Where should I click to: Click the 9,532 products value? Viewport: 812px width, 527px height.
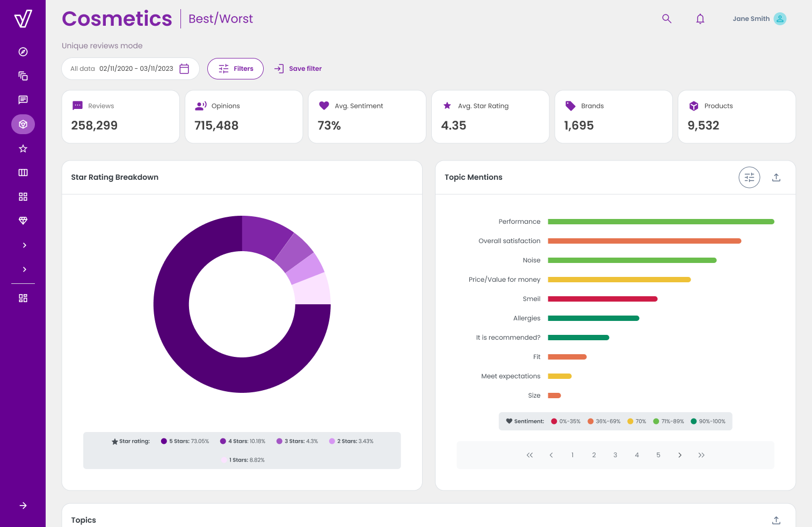point(704,126)
